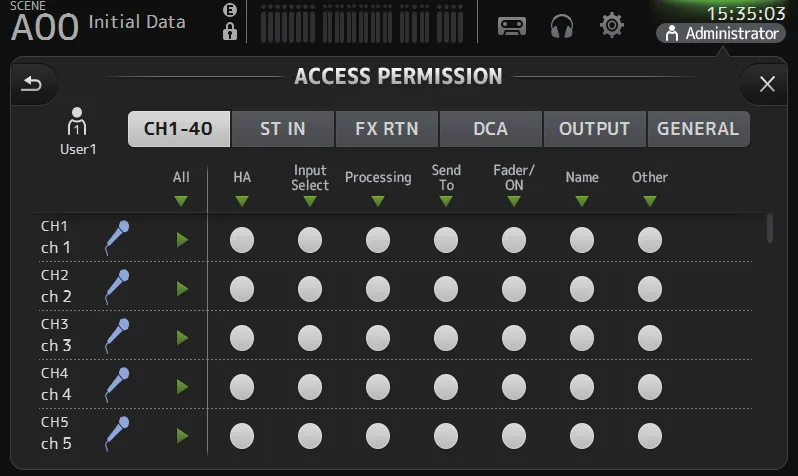Click the Send To column down arrow
798x476 pixels.
(446, 201)
